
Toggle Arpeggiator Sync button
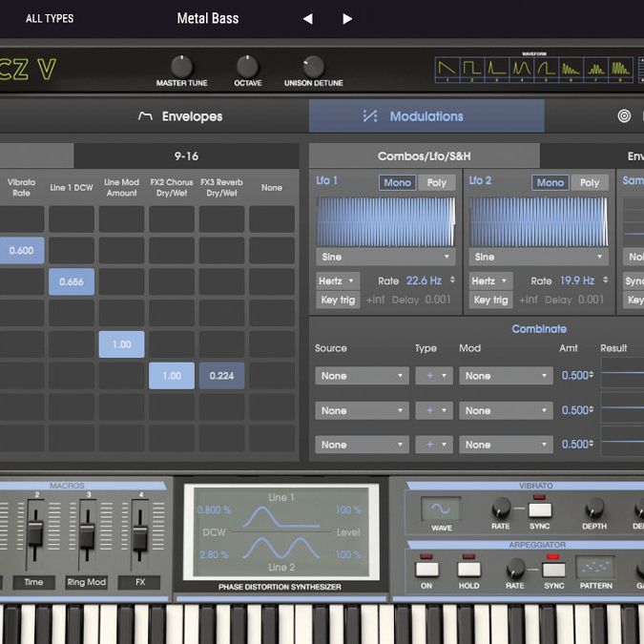pos(553,570)
